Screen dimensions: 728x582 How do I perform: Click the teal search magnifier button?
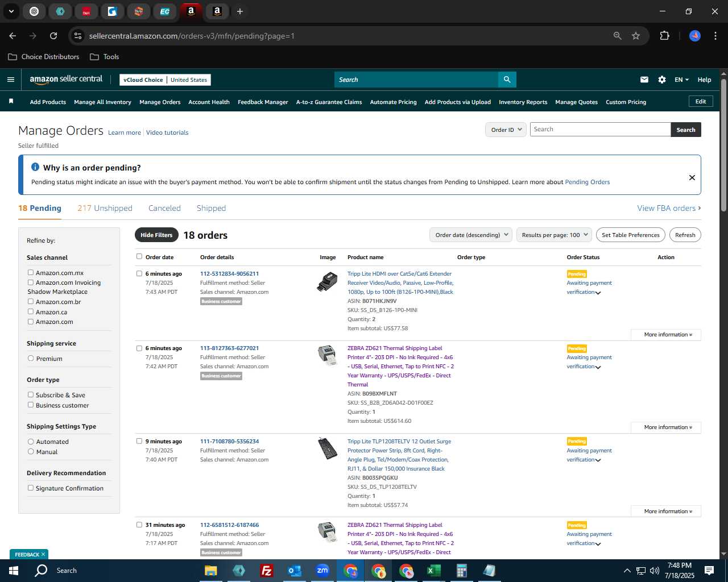[507, 80]
